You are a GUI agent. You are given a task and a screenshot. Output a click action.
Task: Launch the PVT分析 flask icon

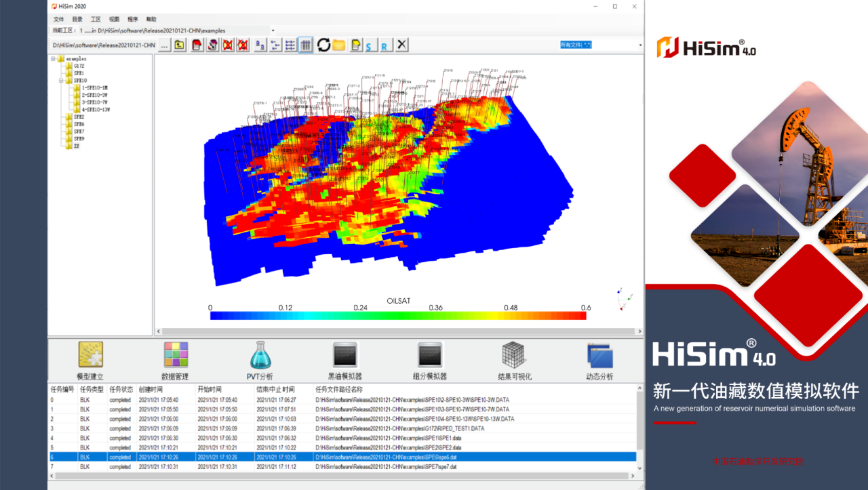[x=260, y=354]
